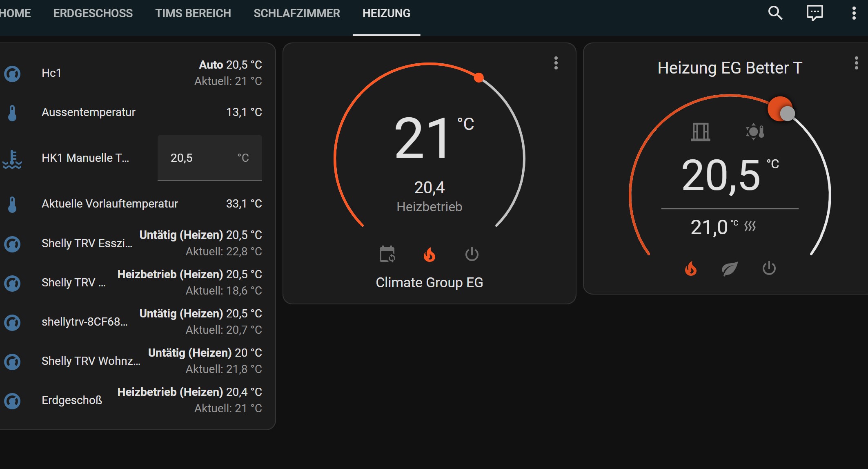Open the Erdgeschoß climate entity row
This screenshot has width=868, height=469.
pos(72,400)
